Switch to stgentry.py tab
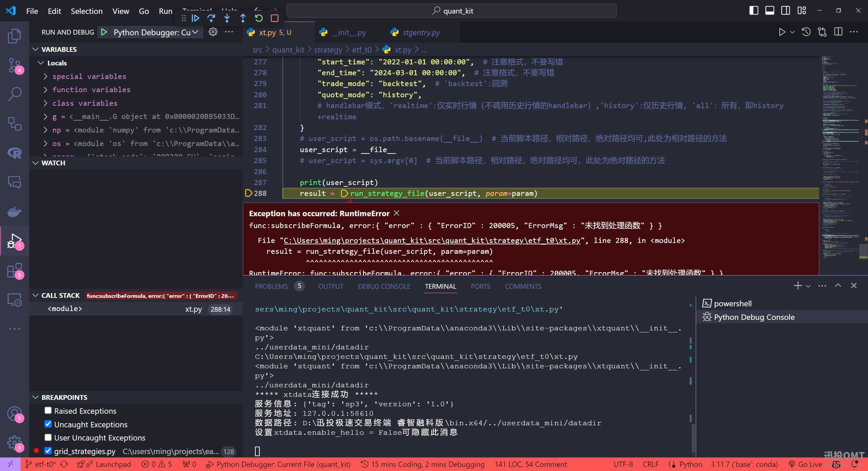Screen dimensions: 868x471 click(421, 33)
